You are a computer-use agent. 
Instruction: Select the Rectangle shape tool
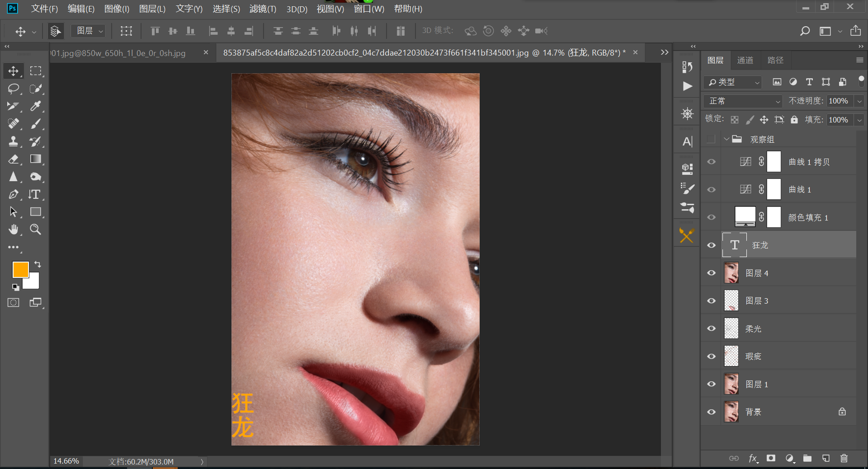click(36, 212)
